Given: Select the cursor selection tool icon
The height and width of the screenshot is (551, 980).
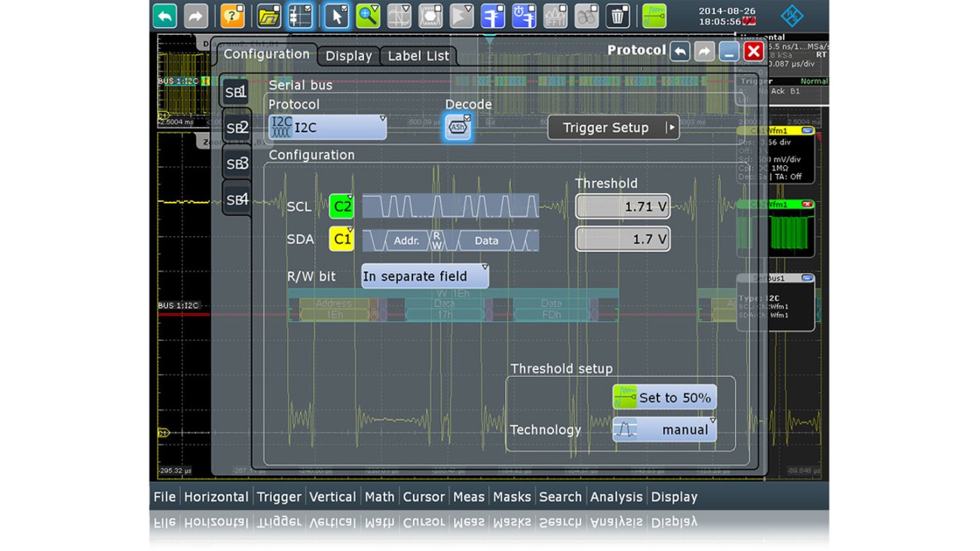Looking at the screenshot, I should (335, 16).
